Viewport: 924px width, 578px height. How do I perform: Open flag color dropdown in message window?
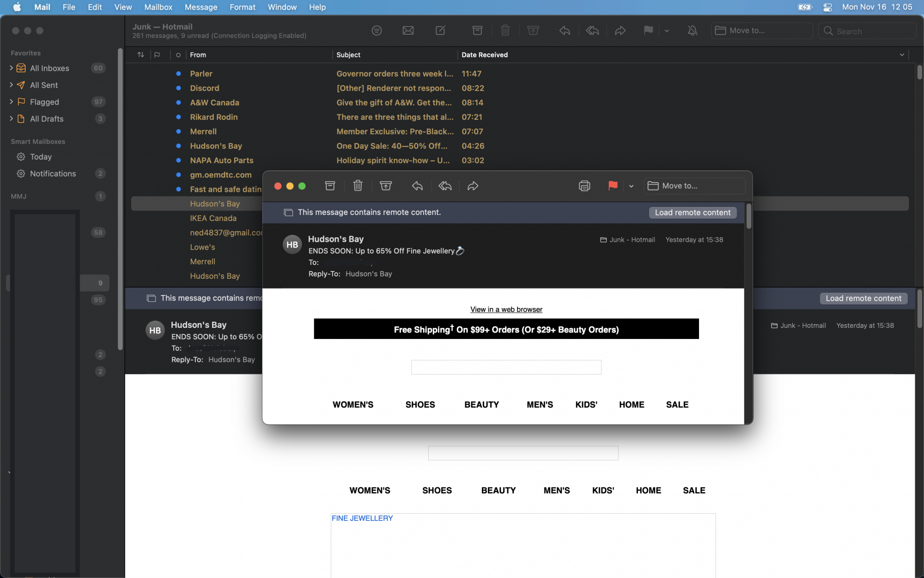(631, 186)
